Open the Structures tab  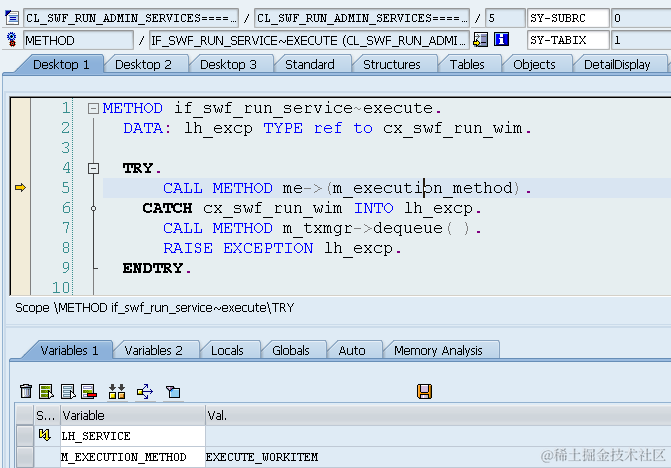click(x=392, y=65)
